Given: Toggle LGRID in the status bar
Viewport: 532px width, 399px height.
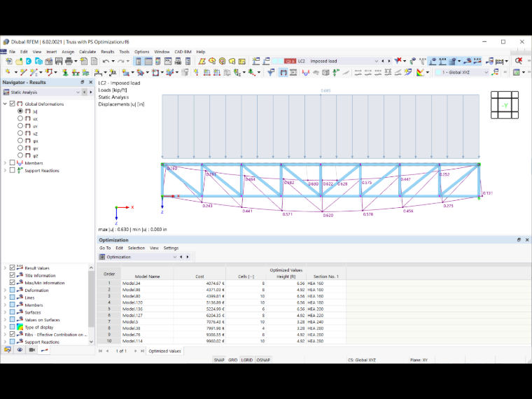Looking at the screenshot, I should 246,360.
